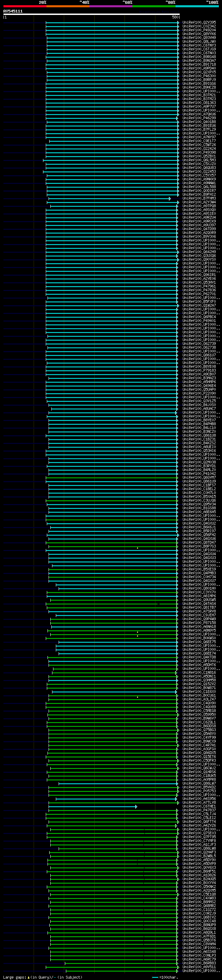
Task: Click the red 20% identity legend segment
Action: pyautogui.click(x=25, y=6)
